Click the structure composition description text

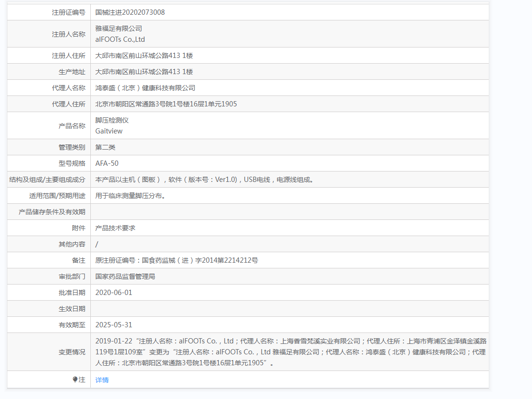pyautogui.click(x=205, y=180)
